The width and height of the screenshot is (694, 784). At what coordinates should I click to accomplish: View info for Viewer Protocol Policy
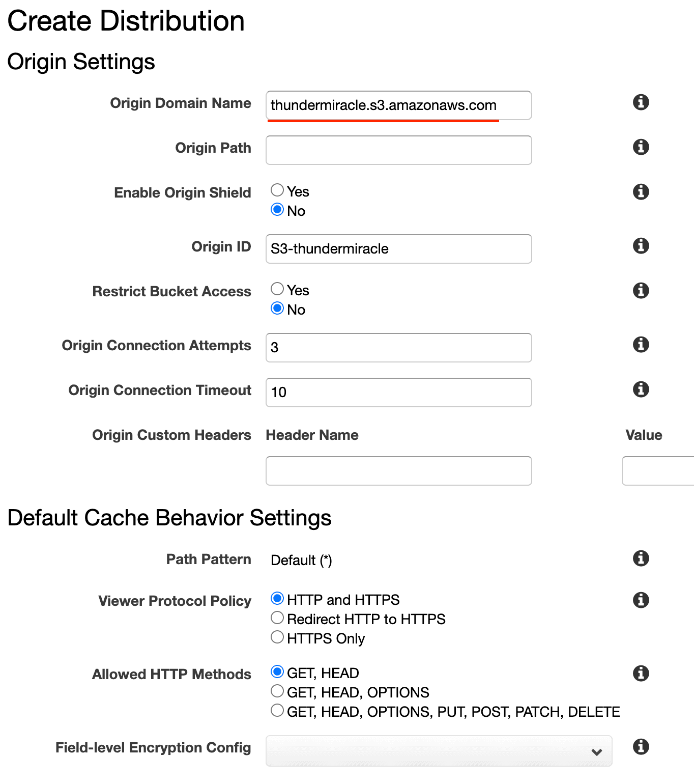pos(641,600)
